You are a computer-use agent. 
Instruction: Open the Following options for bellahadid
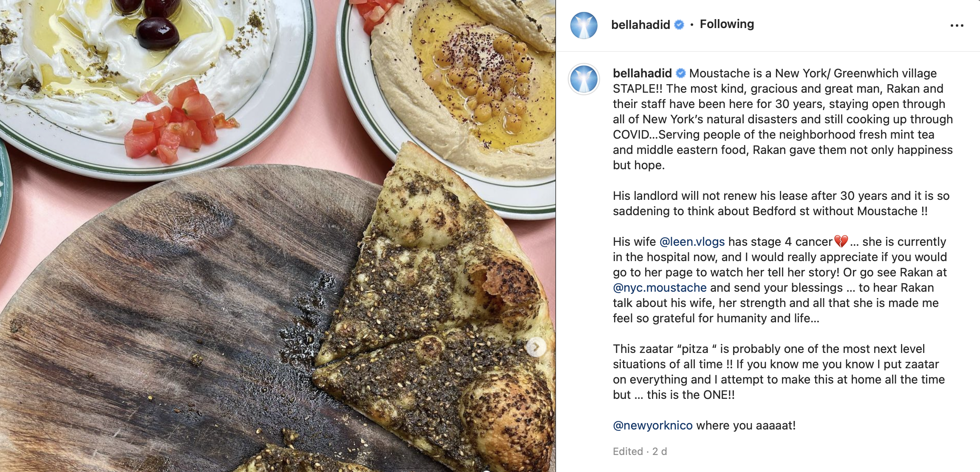(727, 24)
